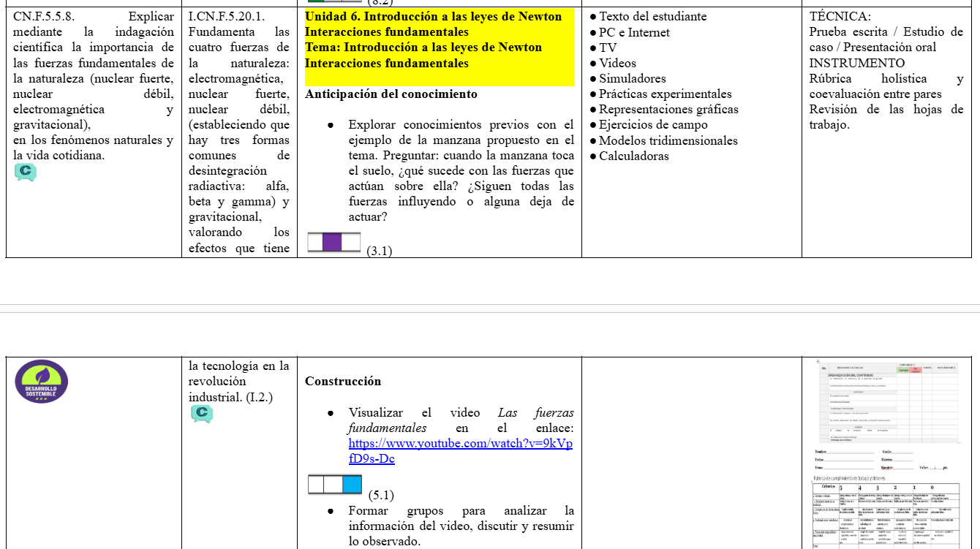The image size is (980, 549).
Task: Select the 'Rúbrica de cumplimiento' table image
Action: click(x=888, y=512)
